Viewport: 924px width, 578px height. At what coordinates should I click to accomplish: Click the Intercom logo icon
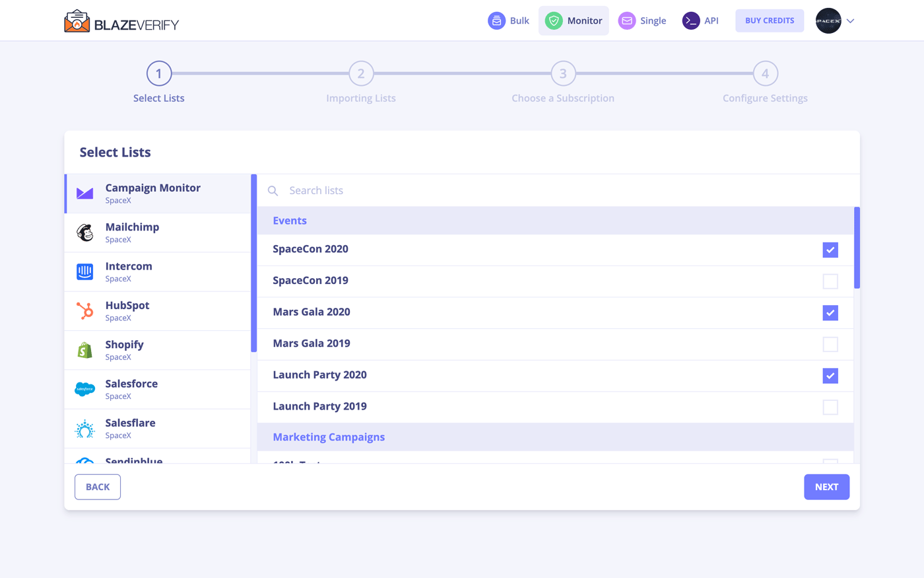coord(84,271)
